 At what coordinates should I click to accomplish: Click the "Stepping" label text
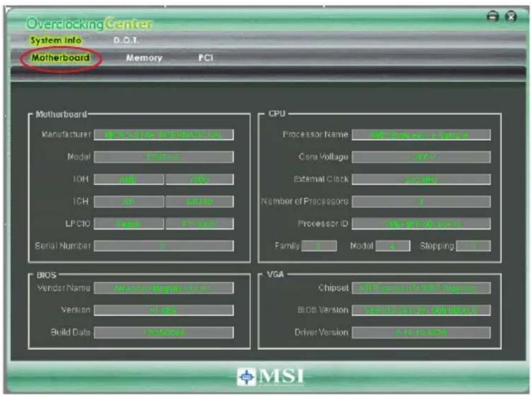[x=437, y=246]
